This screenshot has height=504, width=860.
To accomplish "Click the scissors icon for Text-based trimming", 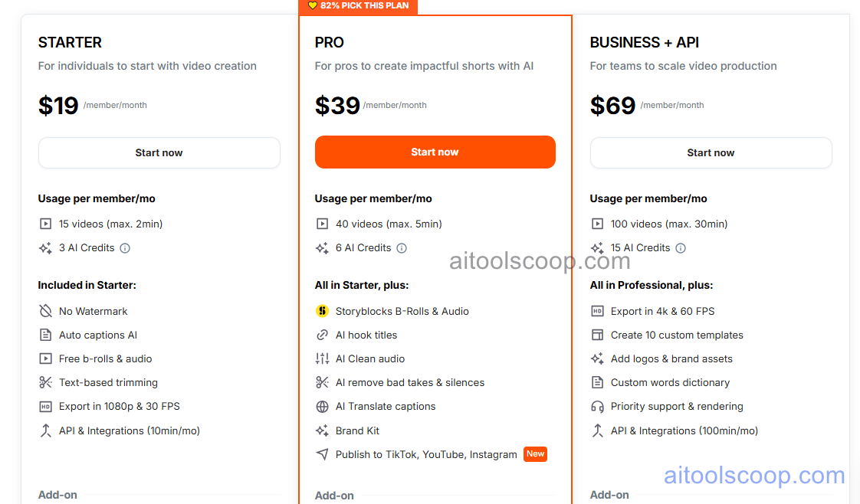I will point(46,382).
